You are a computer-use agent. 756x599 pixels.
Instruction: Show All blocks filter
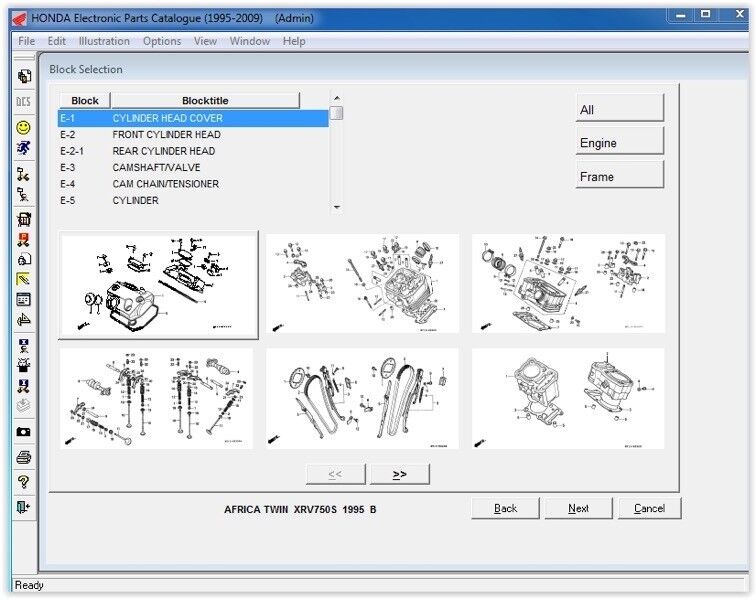[x=620, y=108]
